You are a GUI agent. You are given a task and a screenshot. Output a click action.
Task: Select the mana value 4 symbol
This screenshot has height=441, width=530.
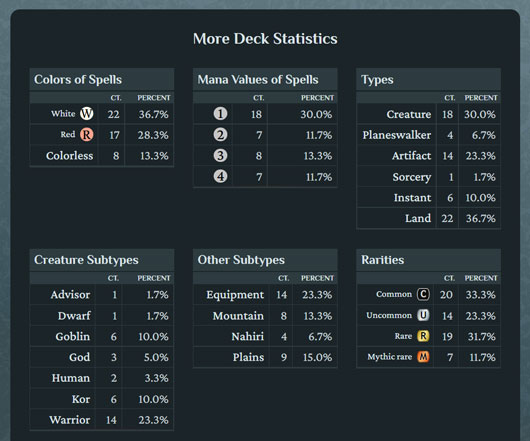[x=220, y=176]
